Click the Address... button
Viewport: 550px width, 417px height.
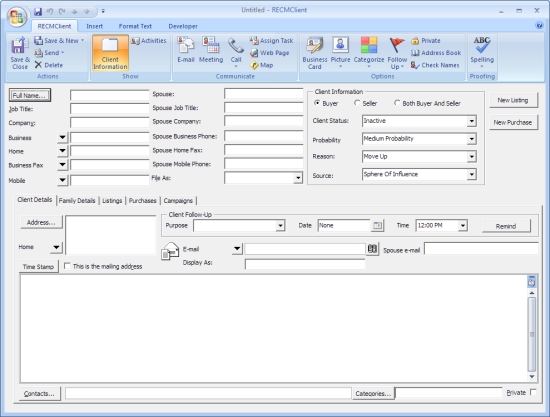[x=41, y=222]
